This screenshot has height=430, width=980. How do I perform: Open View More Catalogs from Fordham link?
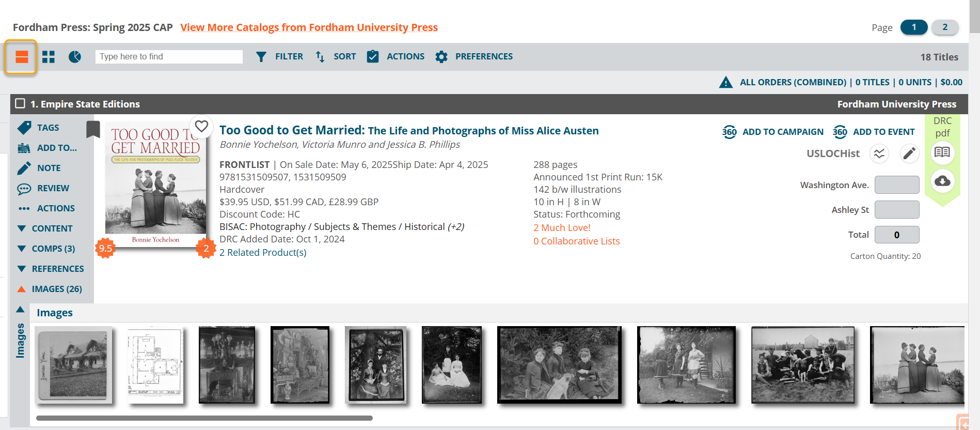pos(309,27)
